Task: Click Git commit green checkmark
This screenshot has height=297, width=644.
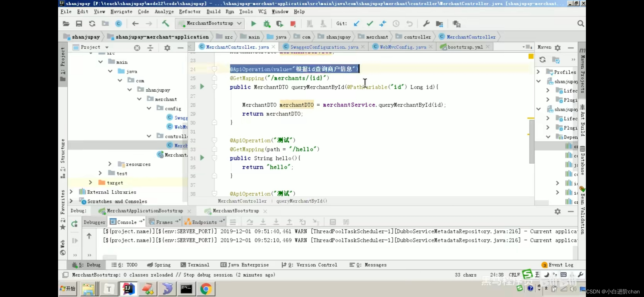Action: tap(370, 24)
